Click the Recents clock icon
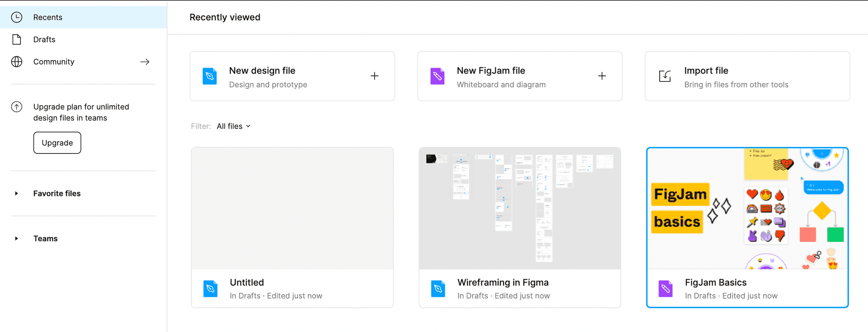The image size is (868, 332). (16, 17)
